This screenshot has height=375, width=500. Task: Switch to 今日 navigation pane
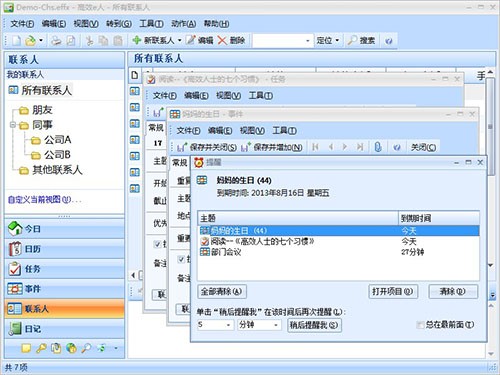(64, 229)
